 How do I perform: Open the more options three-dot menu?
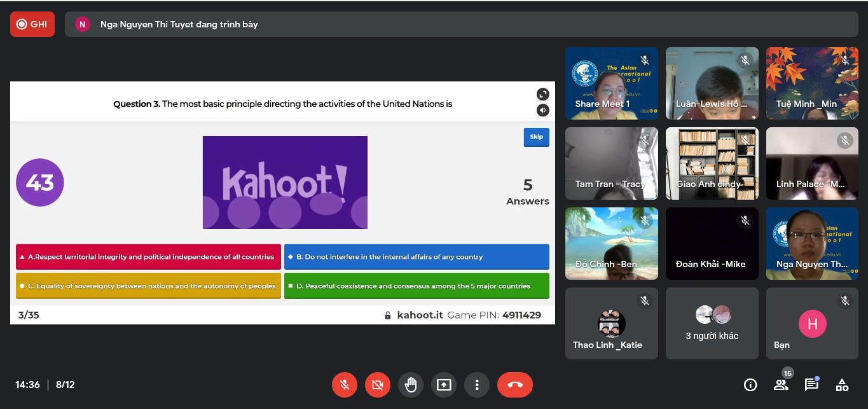476,385
